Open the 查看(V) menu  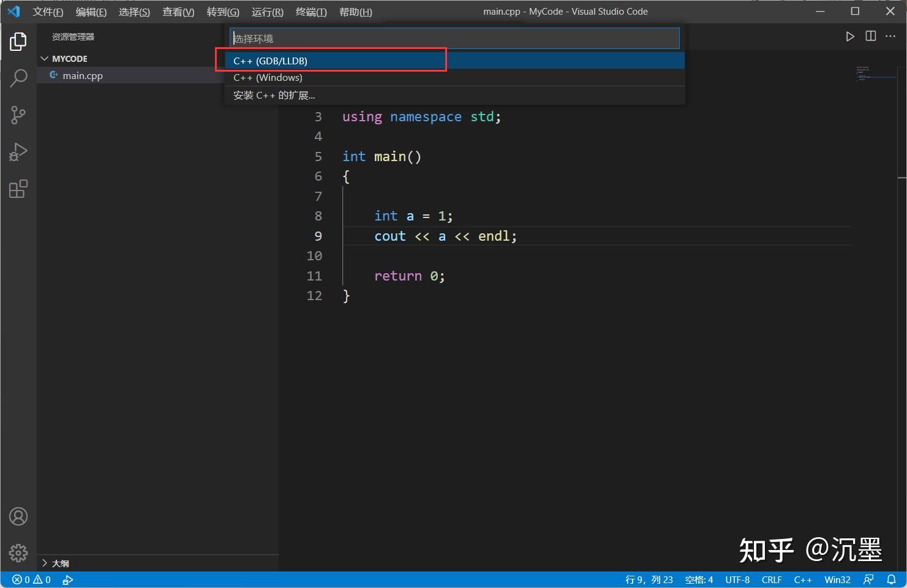(x=178, y=12)
